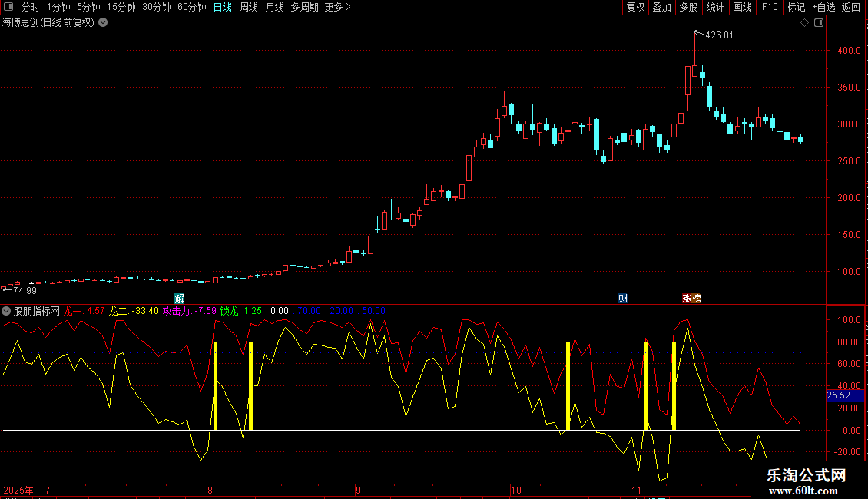Viewport: 868px width, 499px height.
Task: Click month 8 on the time axis
Action: 210,491
